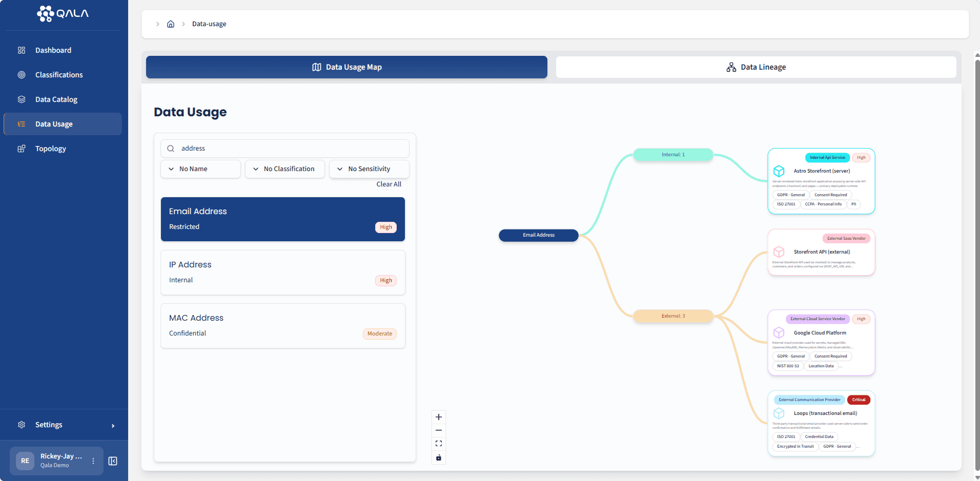Open the No Name dropdown

click(200, 169)
